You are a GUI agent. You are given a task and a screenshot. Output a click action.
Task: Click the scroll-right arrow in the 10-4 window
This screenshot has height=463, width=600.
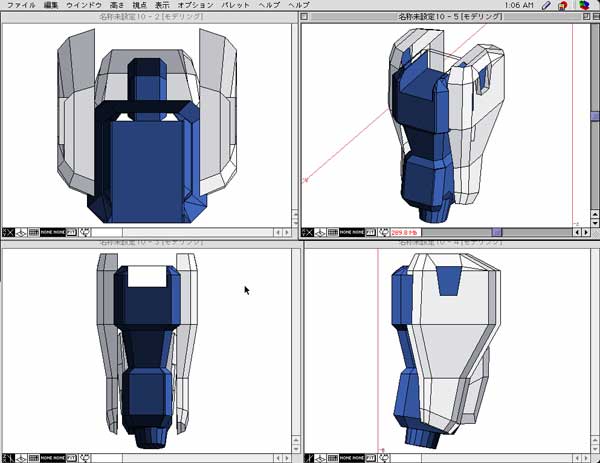pos(586,458)
